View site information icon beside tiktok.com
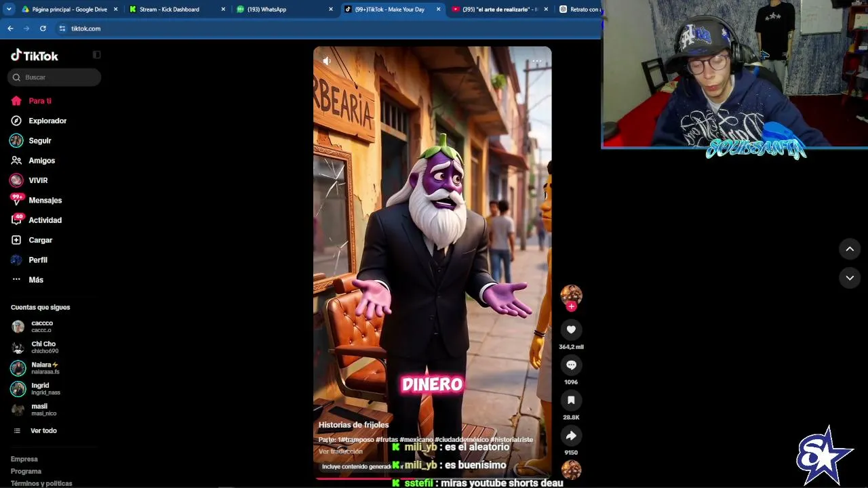 pyautogui.click(x=62, y=28)
